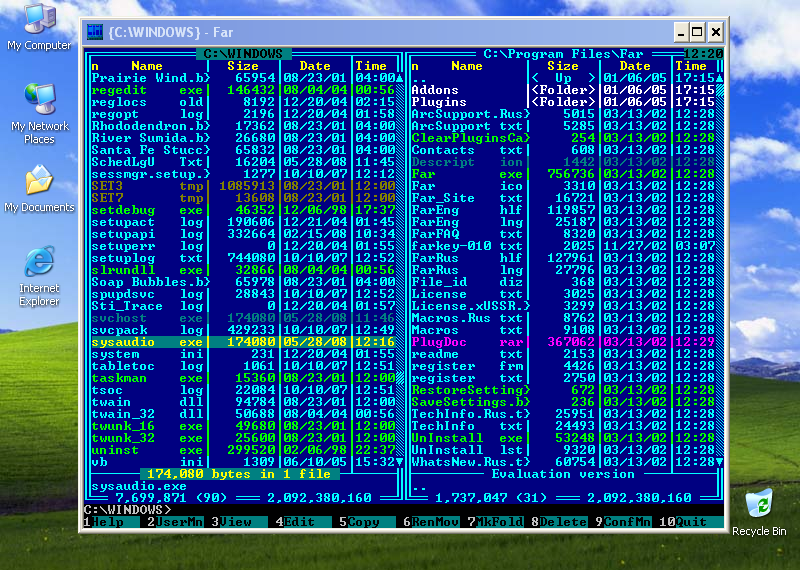Screen dimensions: 800x570
Task: Select the Plugins folder in right panel
Action: (x=440, y=101)
